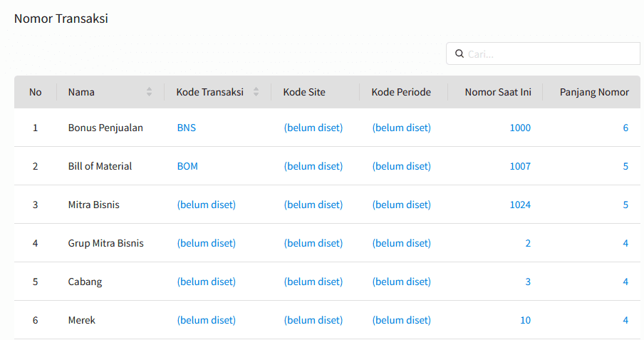Set Kode Site for Cabang row
644x340 pixels.
313,282
